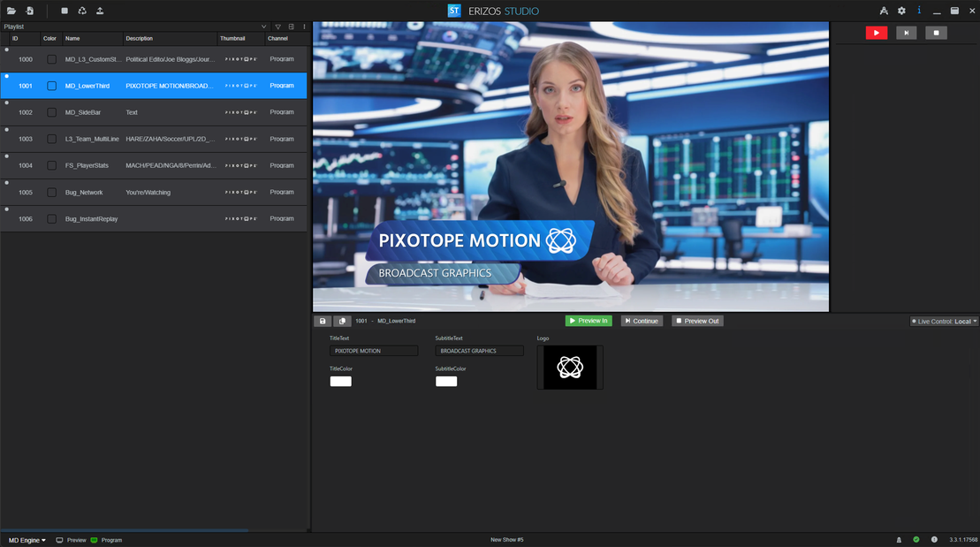980x547 pixels.
Task: Click the Logo thumbnail in the template editor
Action: click(569, 367)
